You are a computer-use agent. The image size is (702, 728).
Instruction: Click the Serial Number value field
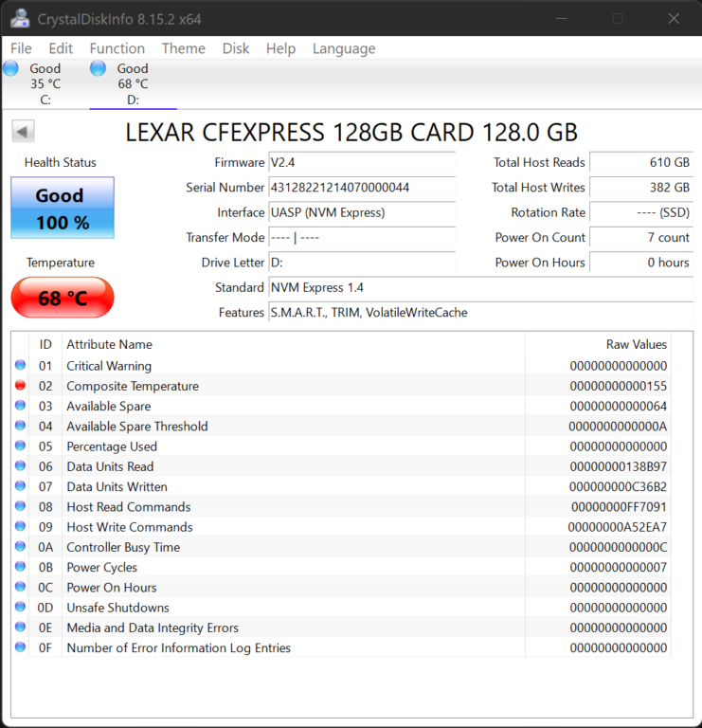pyautogui.click(x=362, y=188)
